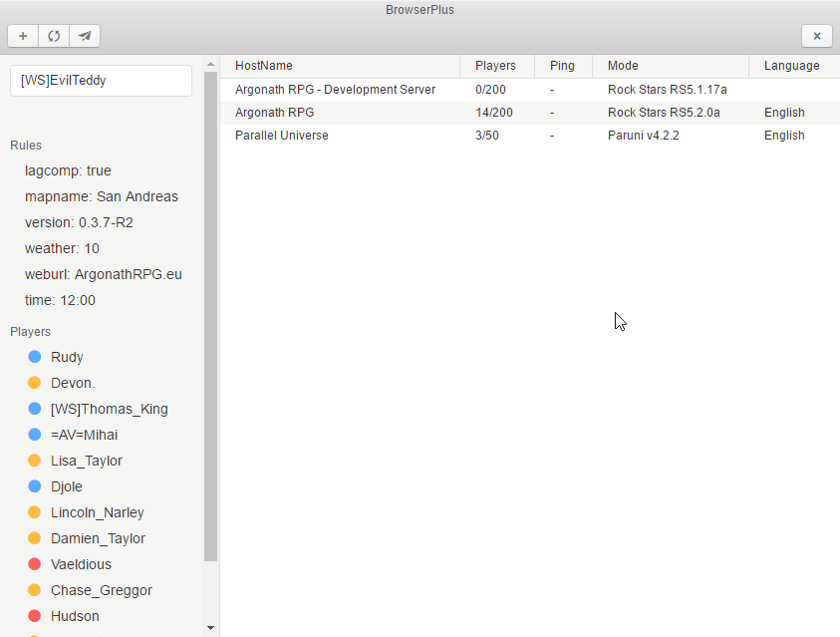840x637 pixels.
Task: Click the 0/200 players cell
Action: click(x=490, y=90)
